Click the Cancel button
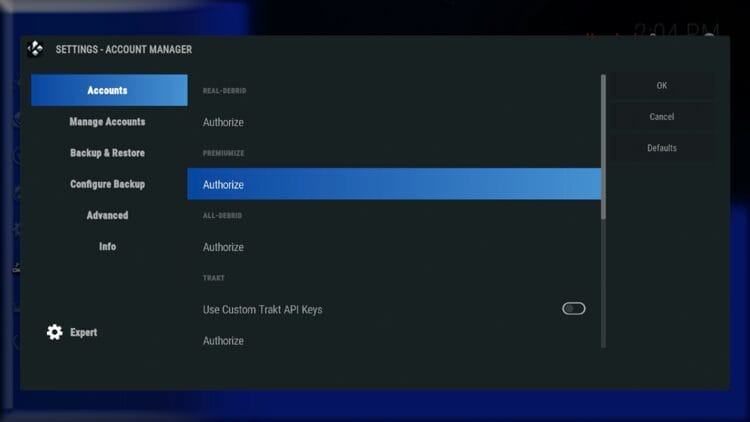This screenshot has width=750, height=422. point(662,116)
